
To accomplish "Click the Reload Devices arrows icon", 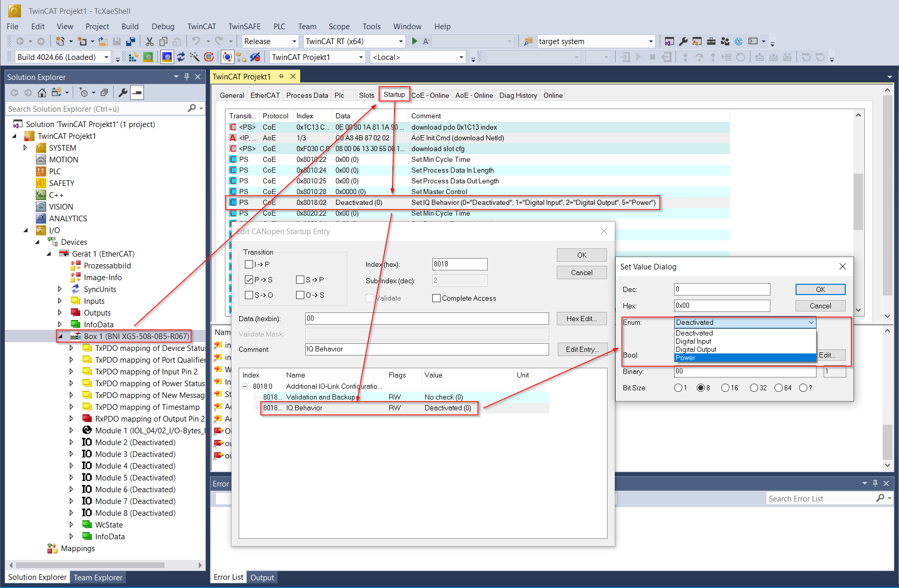I will point(181,57).
